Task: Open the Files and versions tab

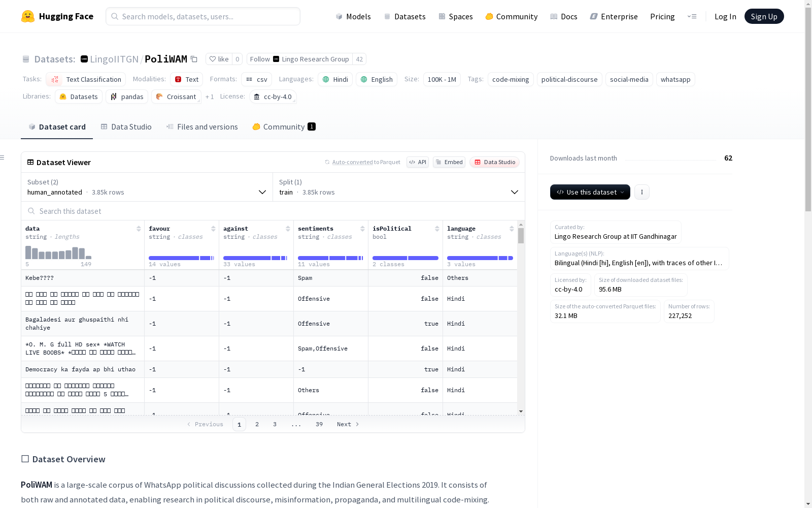Action: click(202, 127)
